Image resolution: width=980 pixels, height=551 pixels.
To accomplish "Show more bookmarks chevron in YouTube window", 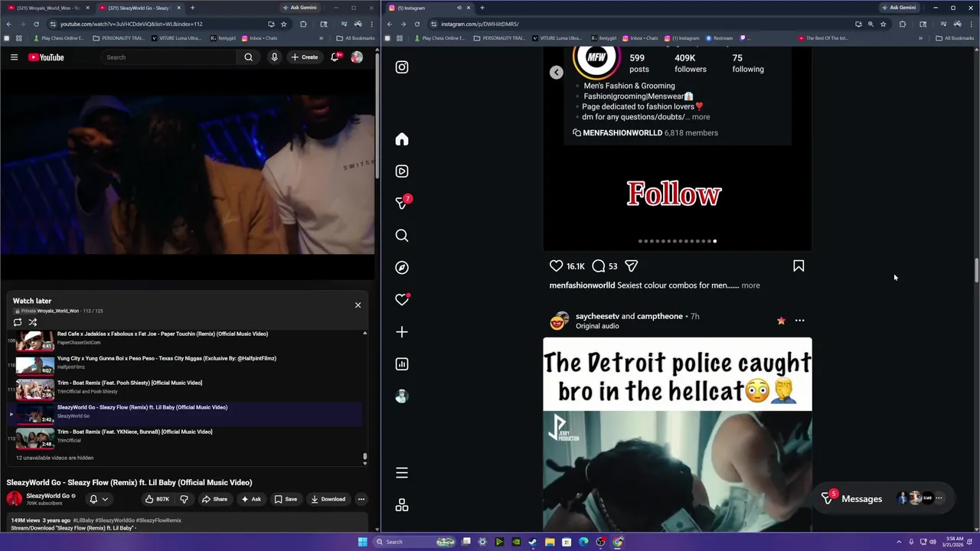I will [x=321, y=38].
